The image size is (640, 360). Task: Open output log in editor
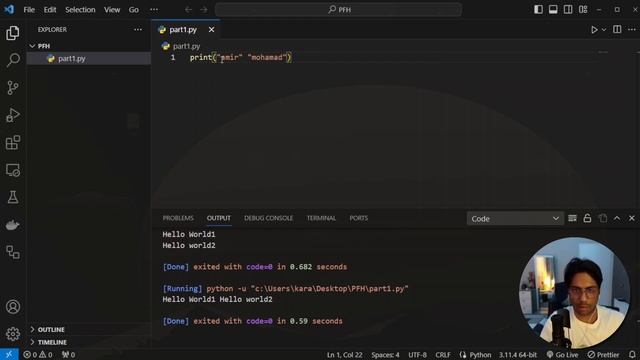point(602,218)
